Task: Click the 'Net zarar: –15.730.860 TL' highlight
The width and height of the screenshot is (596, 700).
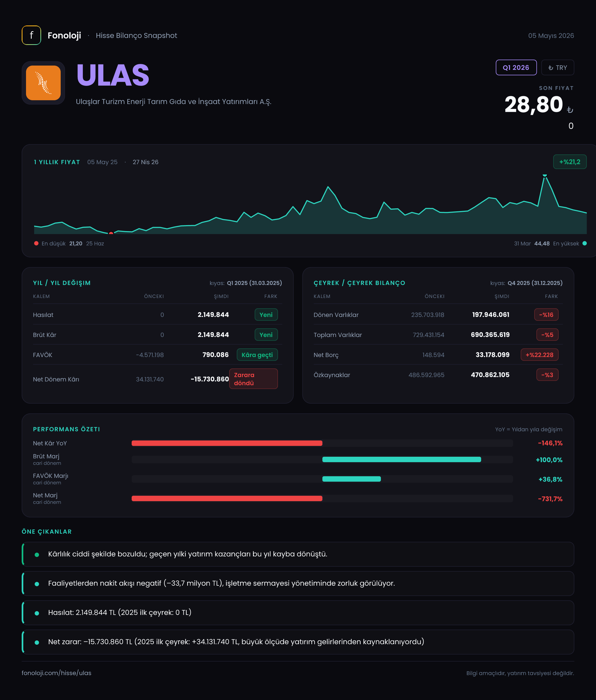Action: click(x=298, y=642)
